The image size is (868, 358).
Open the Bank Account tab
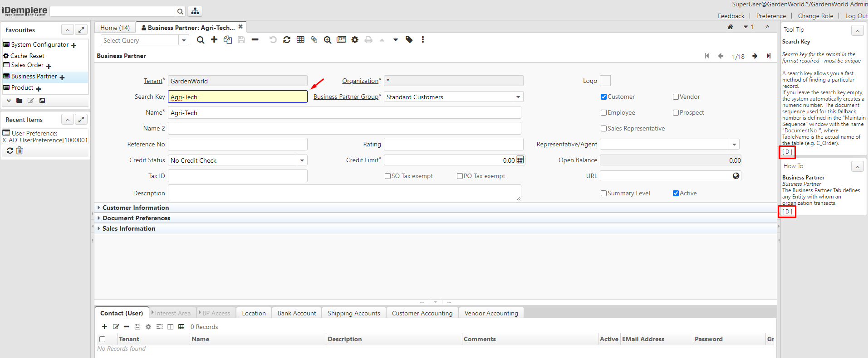point(297,313)
